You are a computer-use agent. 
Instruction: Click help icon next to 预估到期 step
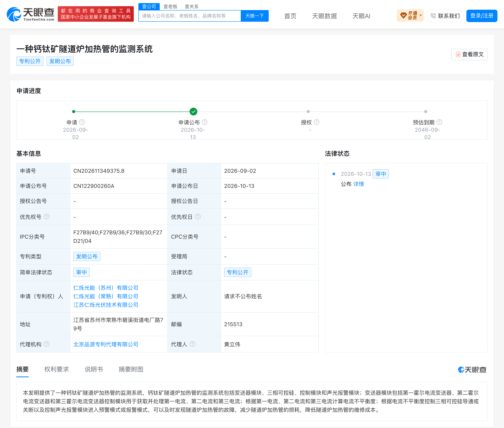pyautogui.click(x=439, y=122)
